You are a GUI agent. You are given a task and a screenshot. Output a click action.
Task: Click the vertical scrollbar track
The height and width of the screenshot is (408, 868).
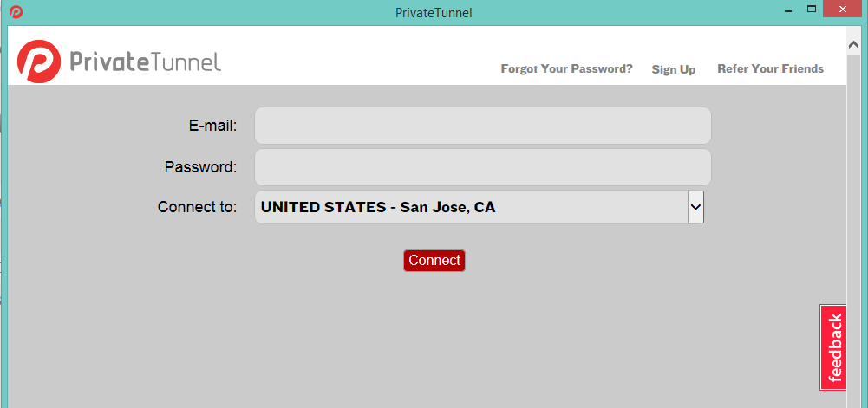(854, 217)
